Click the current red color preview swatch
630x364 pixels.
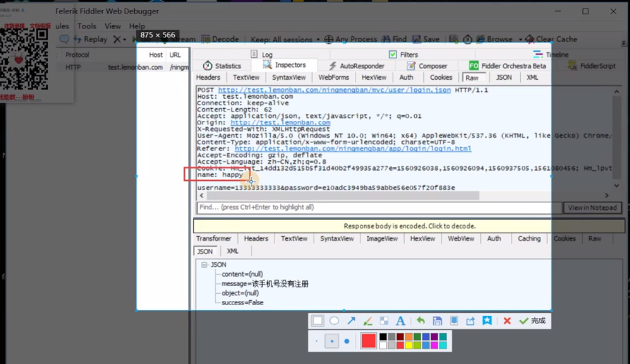pos(368,341)
